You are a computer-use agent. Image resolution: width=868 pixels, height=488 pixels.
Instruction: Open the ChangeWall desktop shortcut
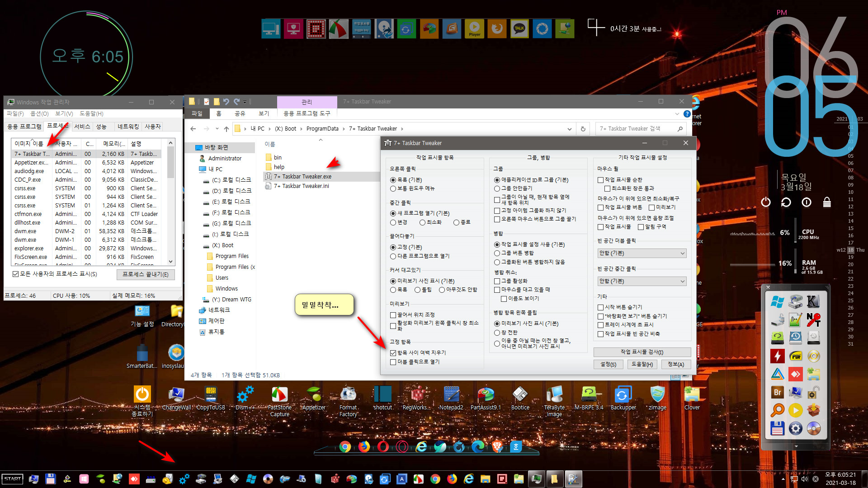coord(176,398)
